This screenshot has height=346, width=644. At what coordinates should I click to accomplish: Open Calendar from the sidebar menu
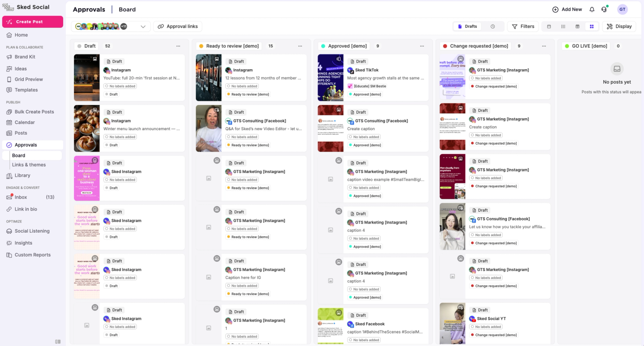click(25, 123)
